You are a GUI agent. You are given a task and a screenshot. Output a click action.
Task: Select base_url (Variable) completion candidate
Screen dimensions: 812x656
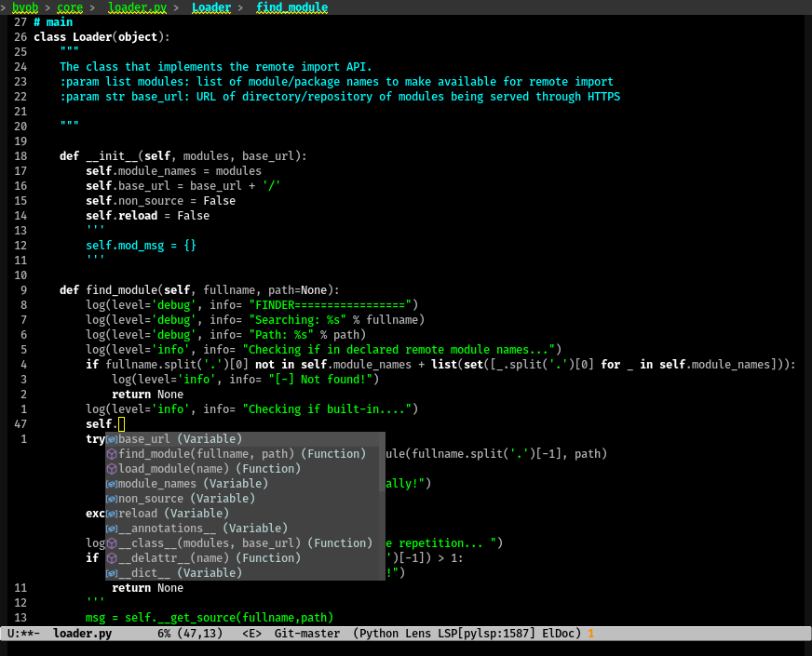(x=242, y=439)
